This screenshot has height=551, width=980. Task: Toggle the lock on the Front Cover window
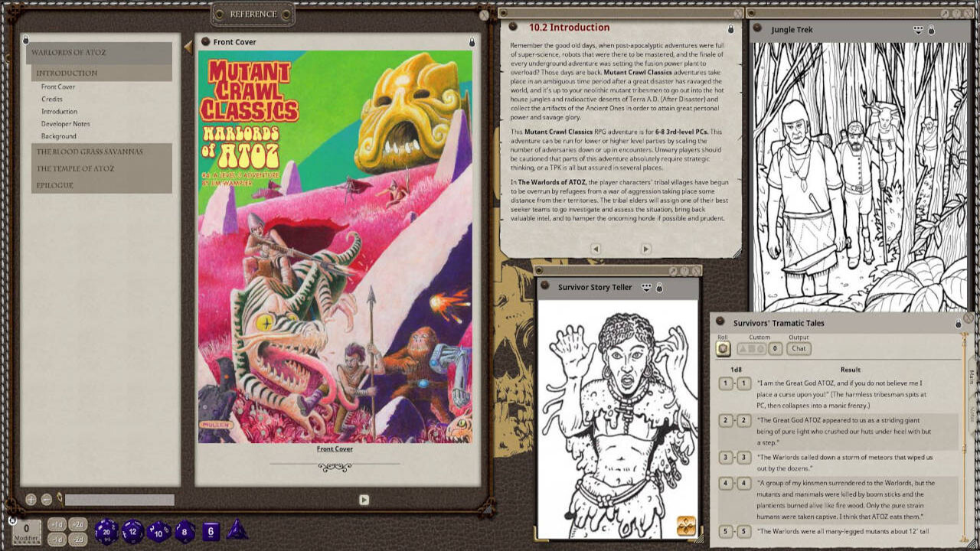472,44
